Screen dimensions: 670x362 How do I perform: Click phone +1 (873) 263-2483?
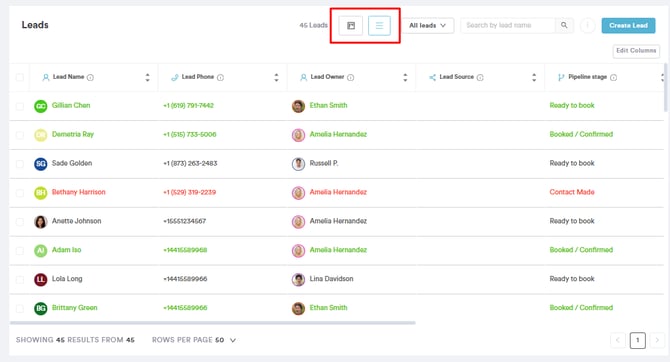click(x=190, y=163)
